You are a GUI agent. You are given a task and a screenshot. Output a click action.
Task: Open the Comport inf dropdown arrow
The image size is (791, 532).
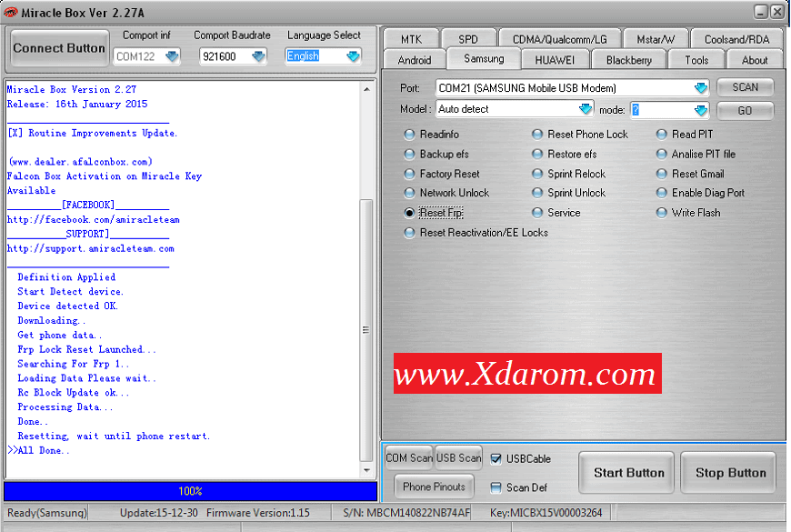(x=172, y=56)
